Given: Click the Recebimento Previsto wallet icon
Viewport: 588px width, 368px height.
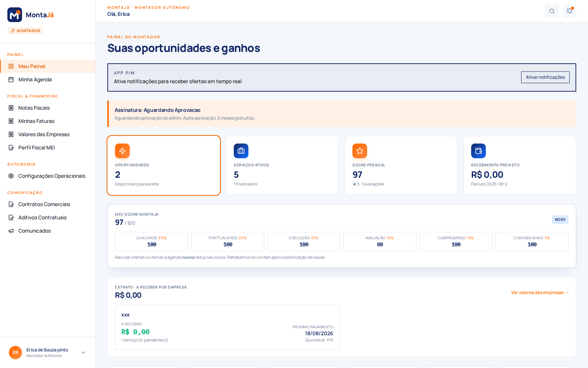Looking at the screenshot, I should [478, 151].
